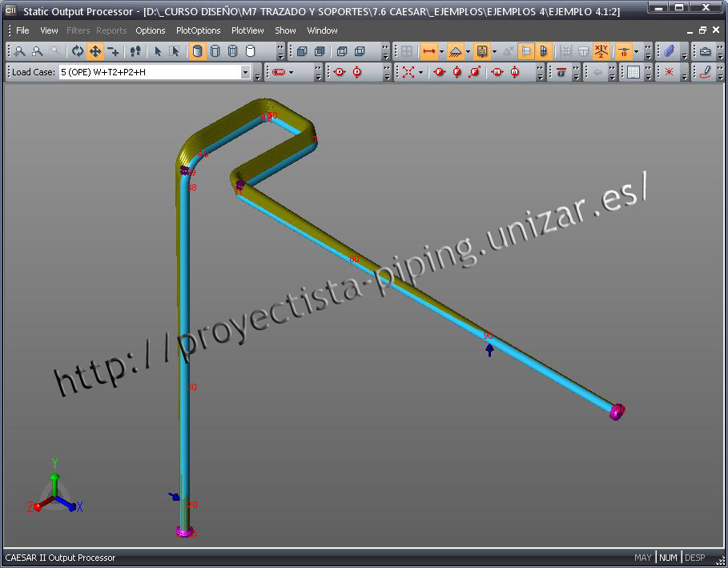
Task: Click the first solid cube view icon
Action: pyautogui.click(x=302, y=51)
